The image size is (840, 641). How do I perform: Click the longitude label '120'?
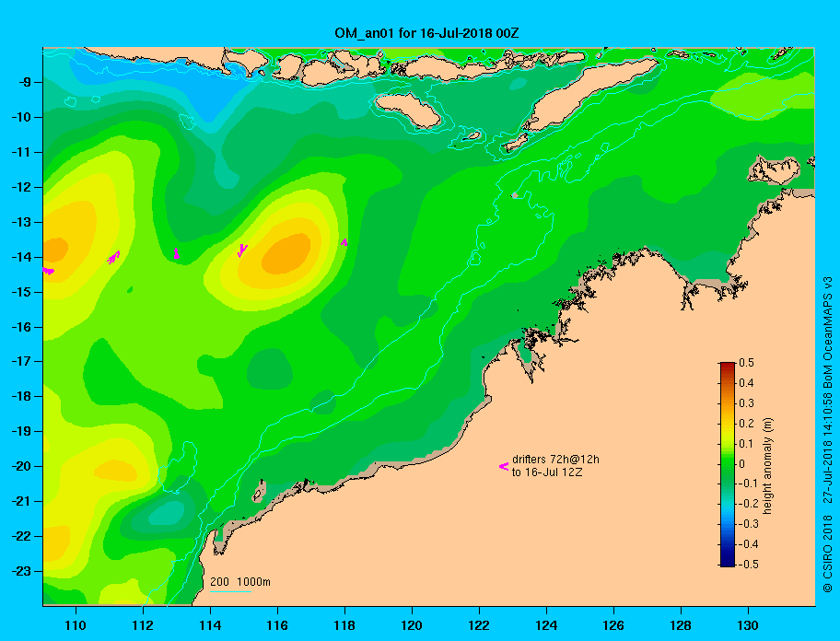point(412,625)
